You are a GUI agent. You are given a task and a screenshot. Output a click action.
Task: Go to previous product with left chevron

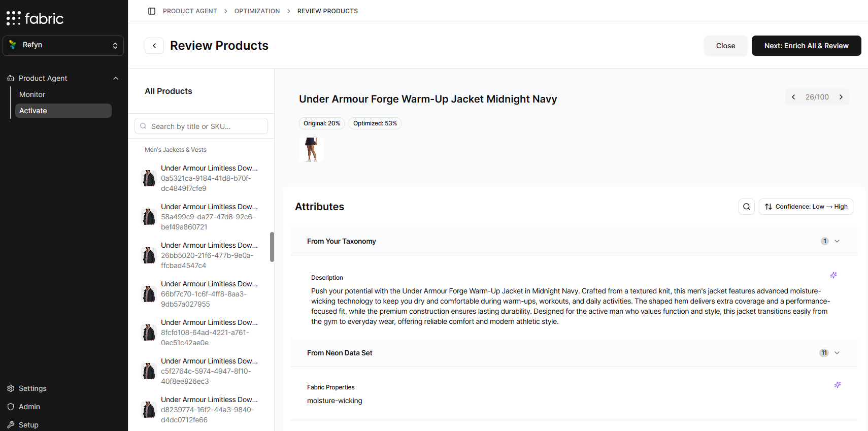793,97
